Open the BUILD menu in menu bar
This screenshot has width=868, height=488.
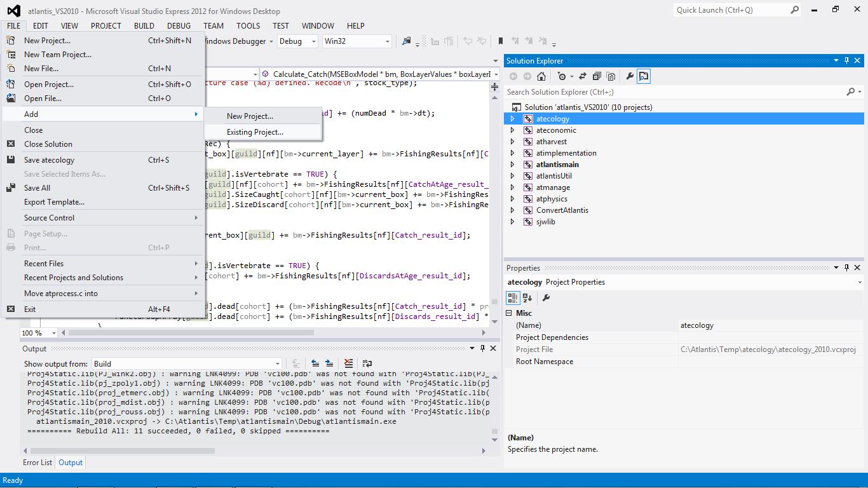point(144,26)
